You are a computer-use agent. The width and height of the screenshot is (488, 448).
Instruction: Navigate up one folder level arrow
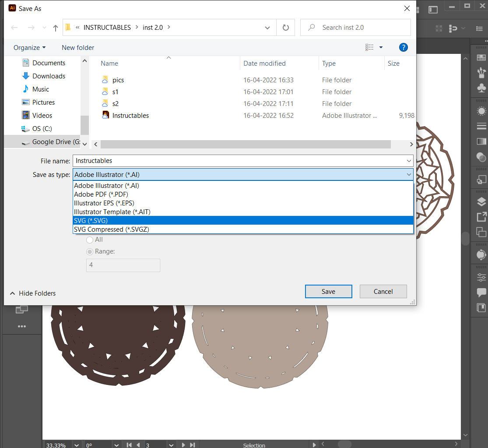pos(56,28)
